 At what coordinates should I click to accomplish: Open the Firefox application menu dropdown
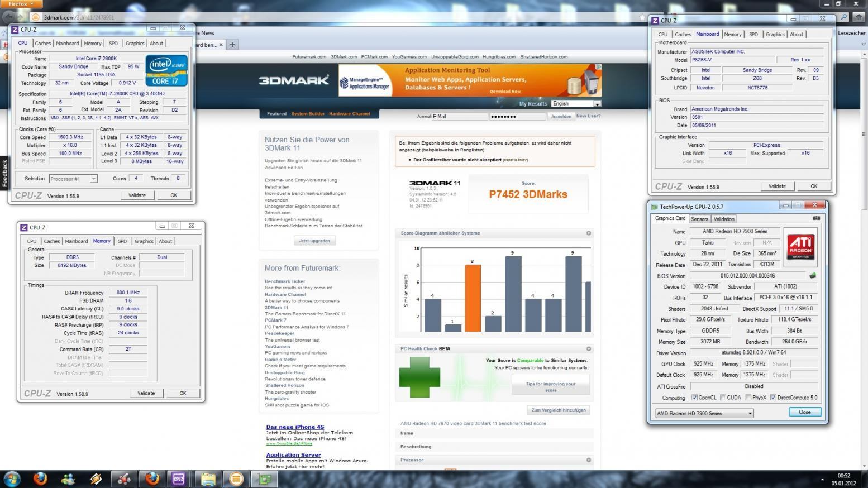pos(20,4)
